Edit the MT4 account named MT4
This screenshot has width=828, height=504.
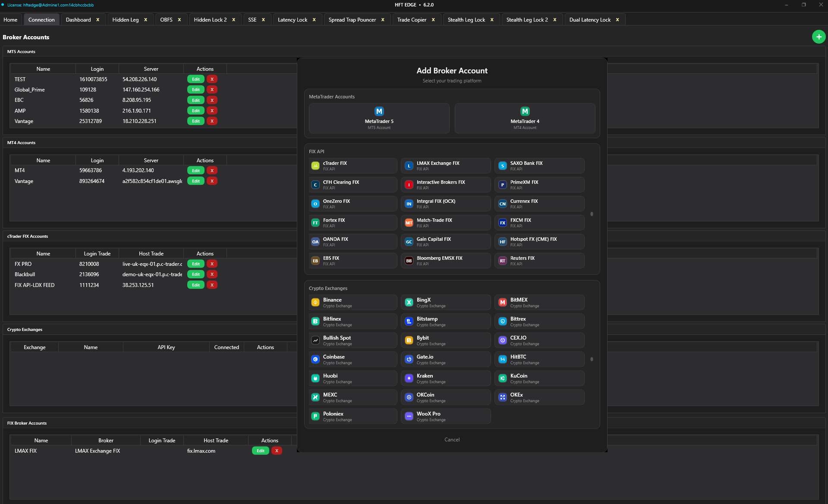196,171
